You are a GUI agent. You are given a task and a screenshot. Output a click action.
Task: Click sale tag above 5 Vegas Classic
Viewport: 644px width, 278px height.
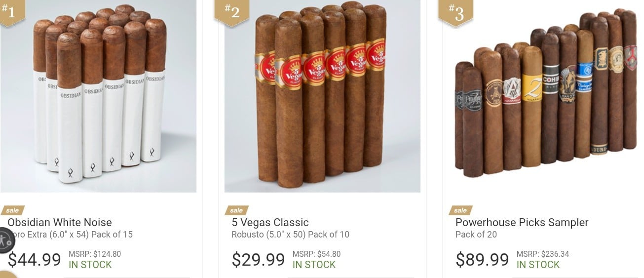tap(236, 210)
